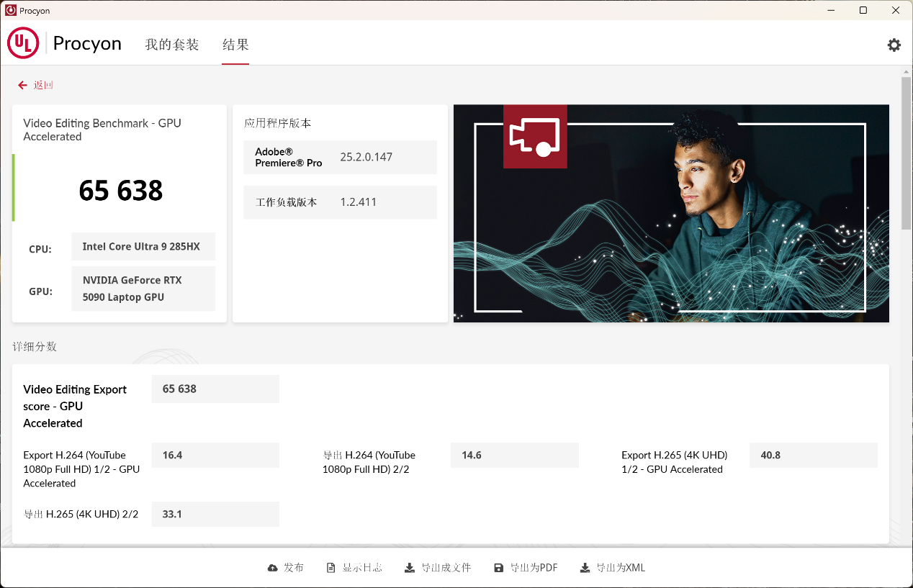
Task: Click the overall score 65 638
Action: point(120,190)
